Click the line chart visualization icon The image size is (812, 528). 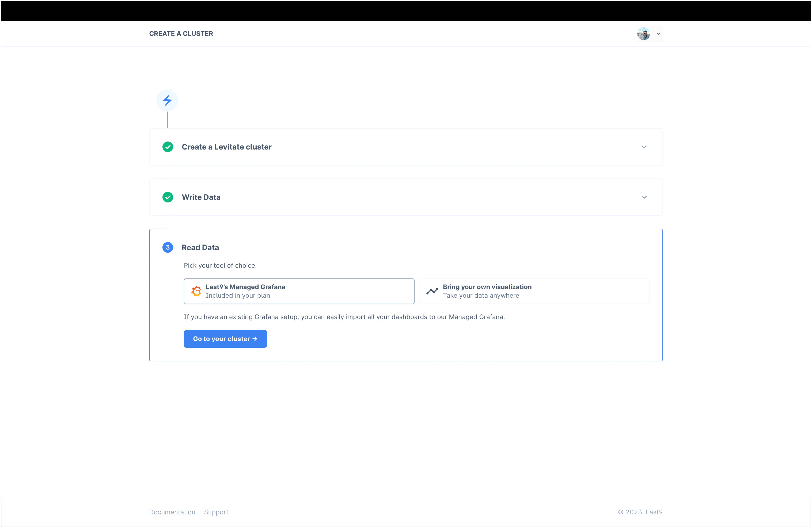click(432, 291)
